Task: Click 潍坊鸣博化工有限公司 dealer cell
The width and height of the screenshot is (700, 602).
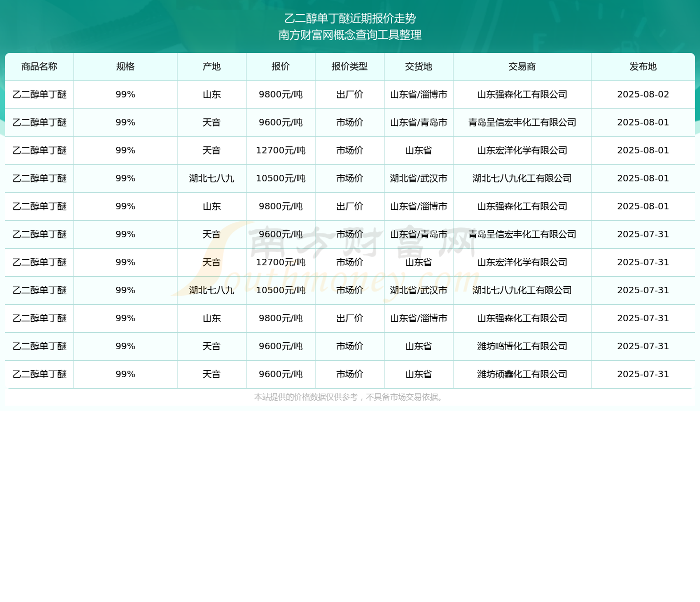Action: click(522, 346)
